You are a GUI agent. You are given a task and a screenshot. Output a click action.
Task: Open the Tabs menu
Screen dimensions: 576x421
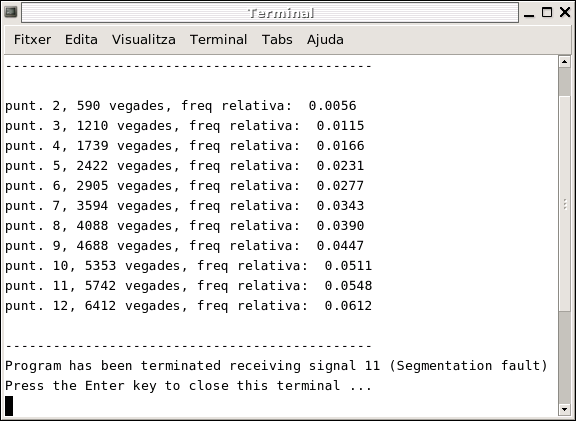coord(277,39)
